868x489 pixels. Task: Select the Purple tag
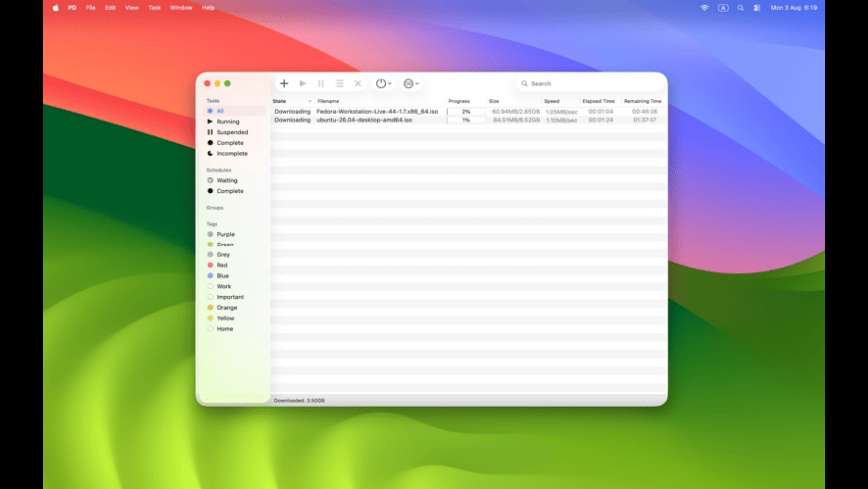click(x=234, y=234)
